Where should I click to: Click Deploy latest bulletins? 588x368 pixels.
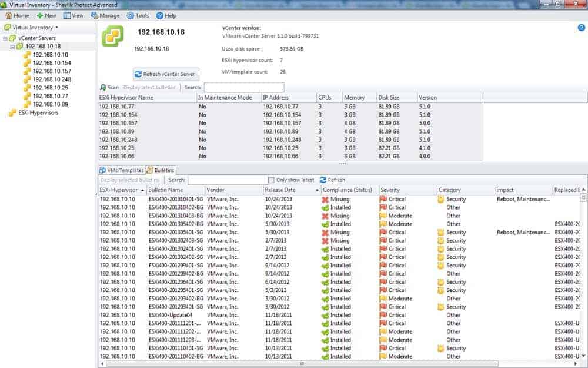click(x=149, y=88)
